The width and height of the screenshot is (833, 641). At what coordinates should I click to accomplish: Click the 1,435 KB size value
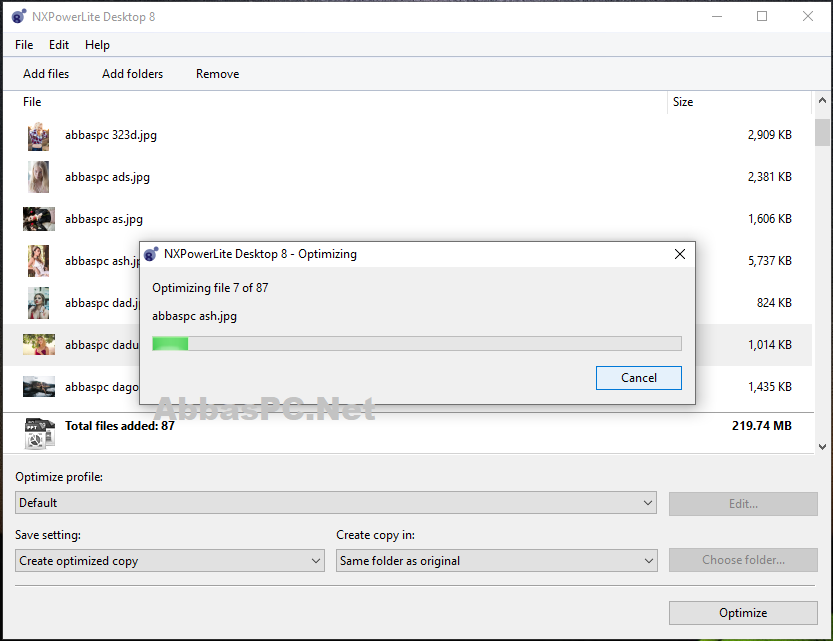(770, 387)
